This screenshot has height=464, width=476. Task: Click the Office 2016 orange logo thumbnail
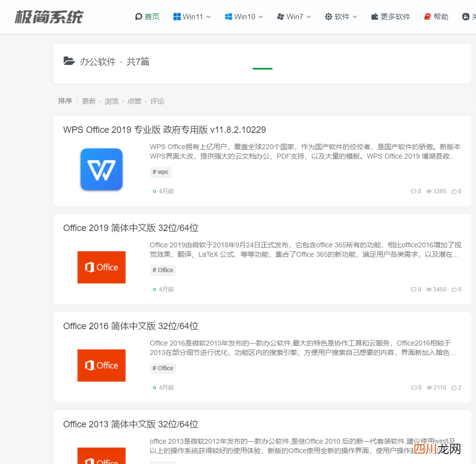(102, 365)
